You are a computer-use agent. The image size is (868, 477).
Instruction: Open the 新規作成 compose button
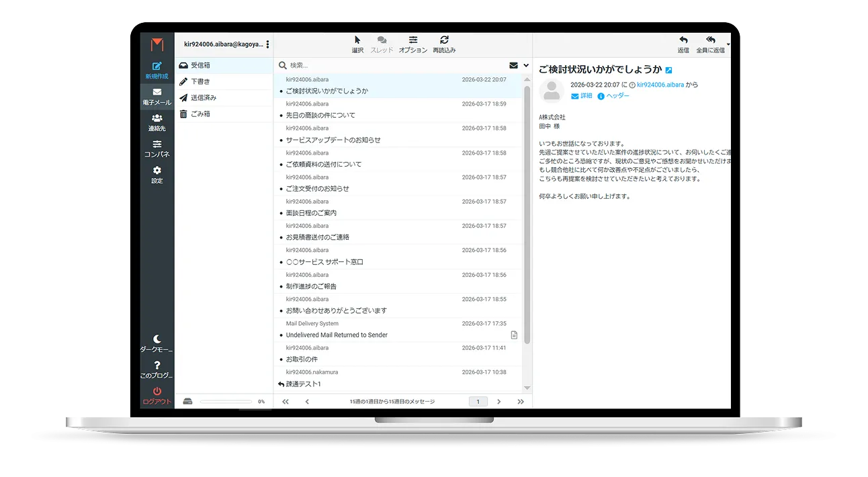coord(157,71)
